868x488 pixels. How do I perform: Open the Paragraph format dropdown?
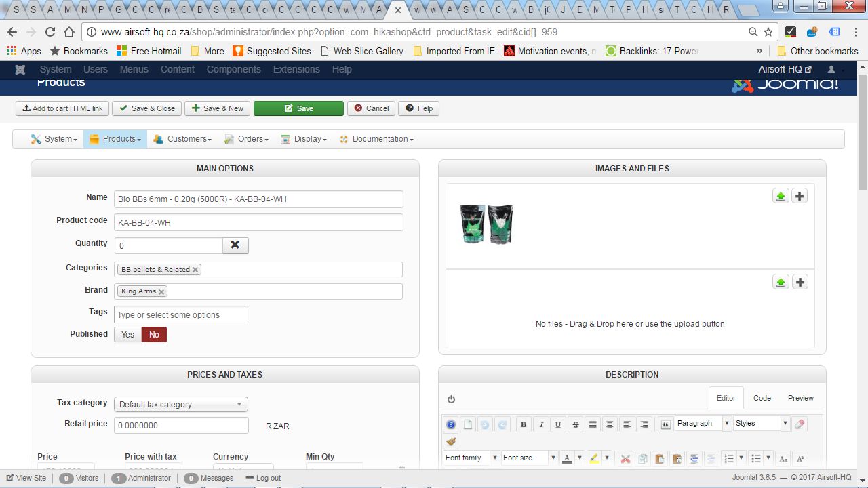[703, 424]
